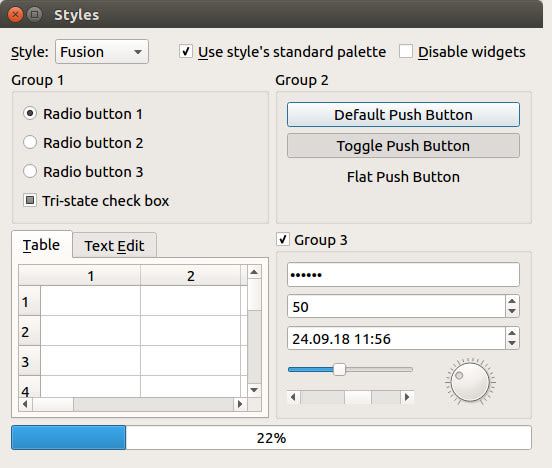The image size is (552, 468).
Task: Click the spin box down arrow for value 50
Action: [x=512, y=312]
